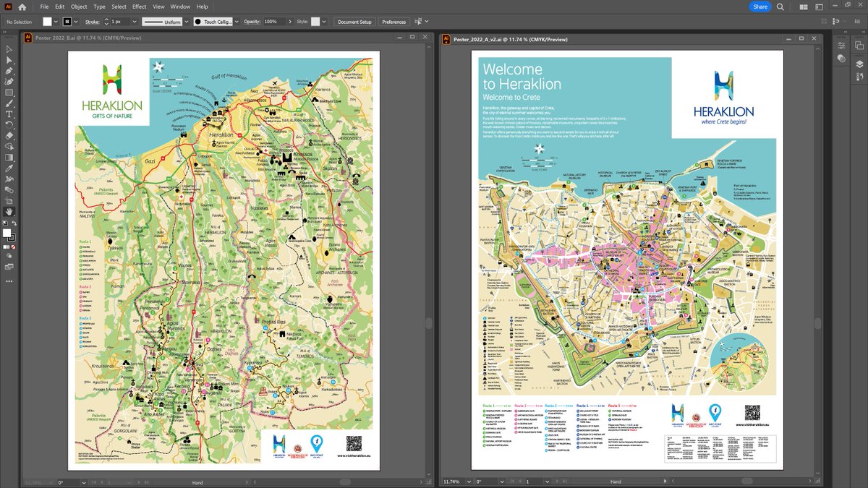Image resolution: width=868 pixels, height=488 pixels.
Task: Open the stroke weight dropdown
Action: click(x=134, y=22)
